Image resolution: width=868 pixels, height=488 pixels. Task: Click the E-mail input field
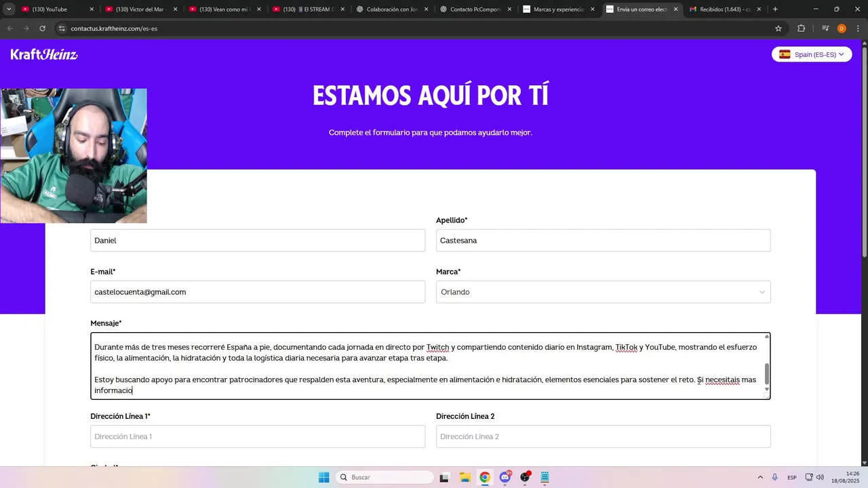click(258, 292)
